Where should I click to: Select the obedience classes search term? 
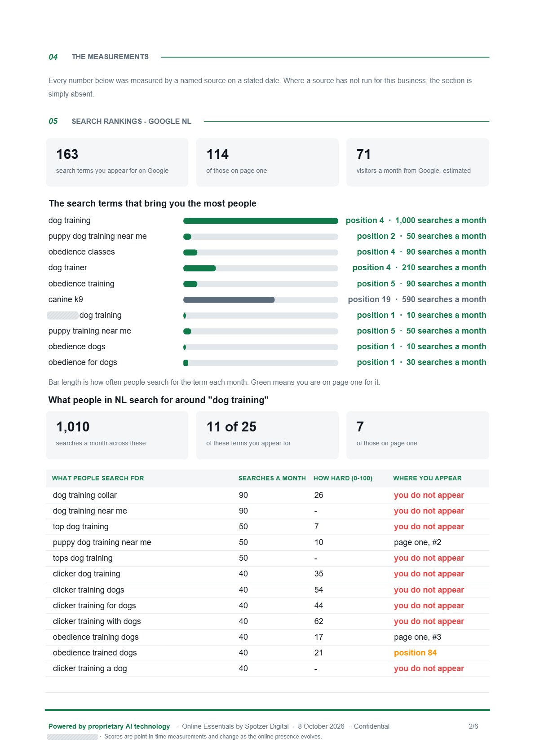[x=82, y=252]
